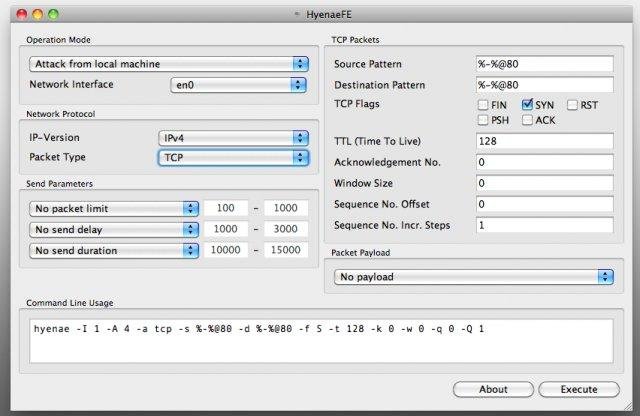Image resolution: width=640 pixels, height=416 pixels.
Task: Enable the FIN TCP flag checkbox
Action: coord(484,104)
